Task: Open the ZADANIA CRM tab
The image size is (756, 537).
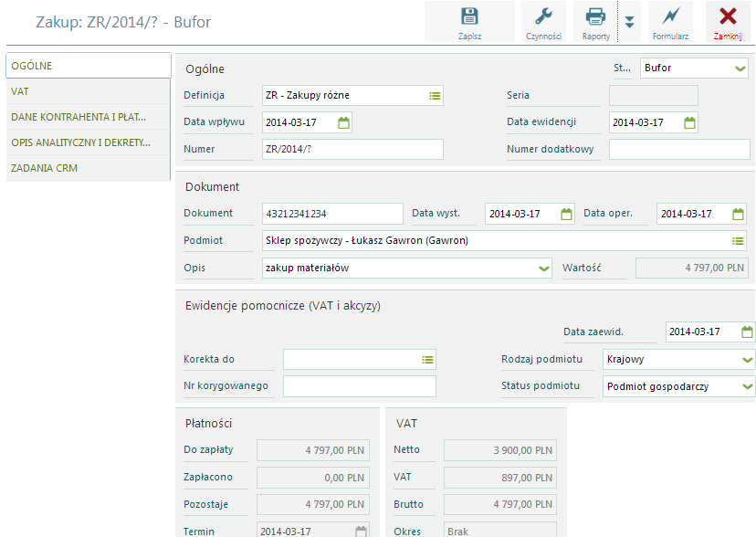Action: [89, 168]
